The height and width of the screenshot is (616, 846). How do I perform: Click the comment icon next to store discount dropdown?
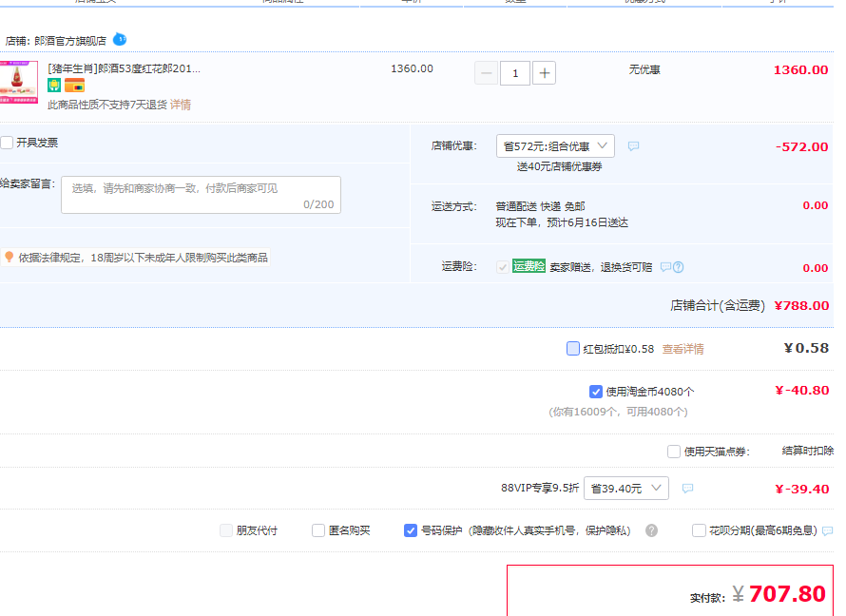click(x=633, y=146)
